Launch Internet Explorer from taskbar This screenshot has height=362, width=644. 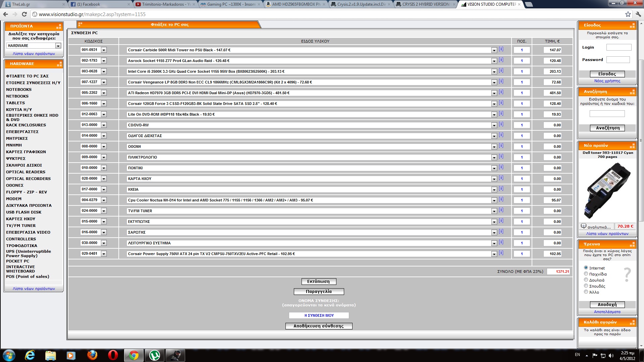click(30, 355)
